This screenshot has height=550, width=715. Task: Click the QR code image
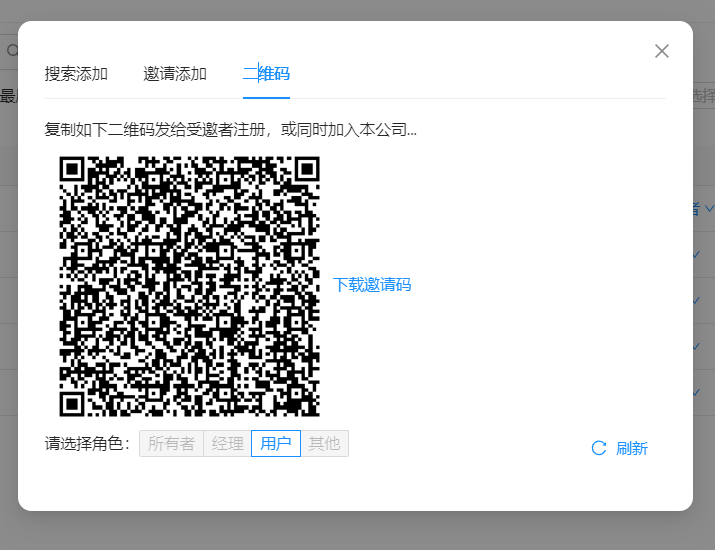click(189, 286)
